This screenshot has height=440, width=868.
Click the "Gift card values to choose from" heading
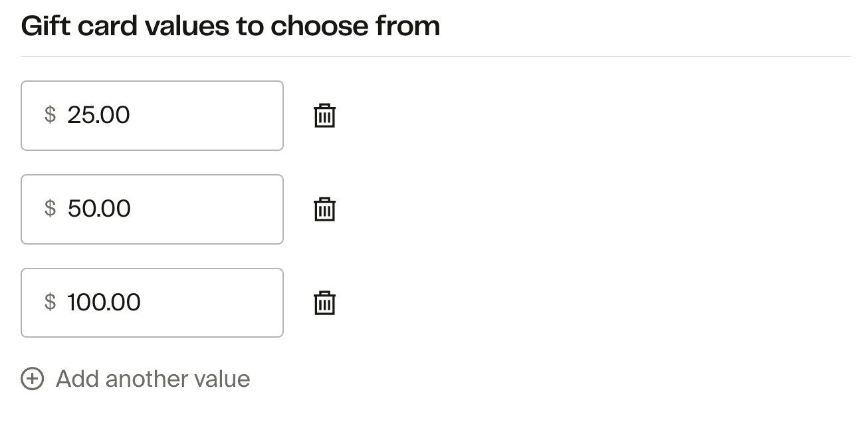click(x=230, y=27)
